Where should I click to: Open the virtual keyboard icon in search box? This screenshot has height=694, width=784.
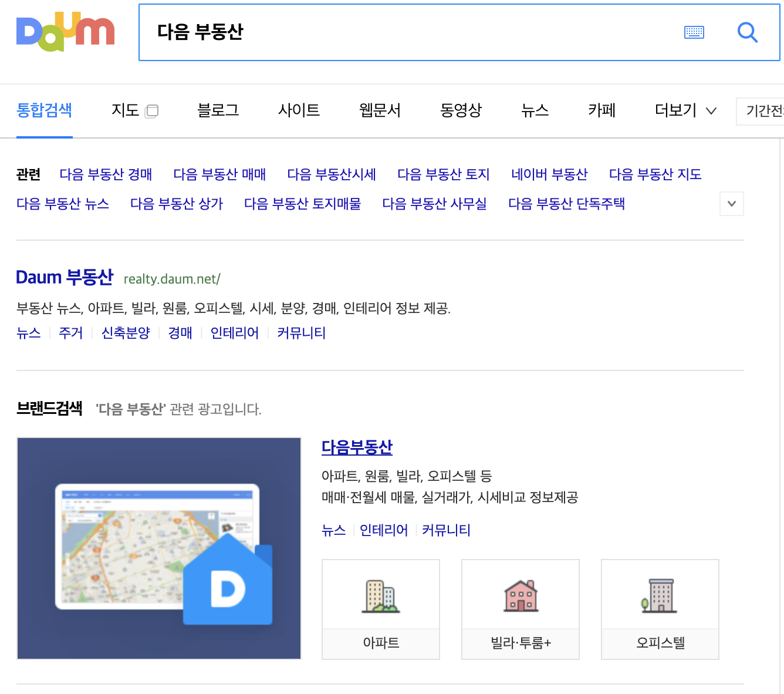pyautogui.click(x=694, y=32)
